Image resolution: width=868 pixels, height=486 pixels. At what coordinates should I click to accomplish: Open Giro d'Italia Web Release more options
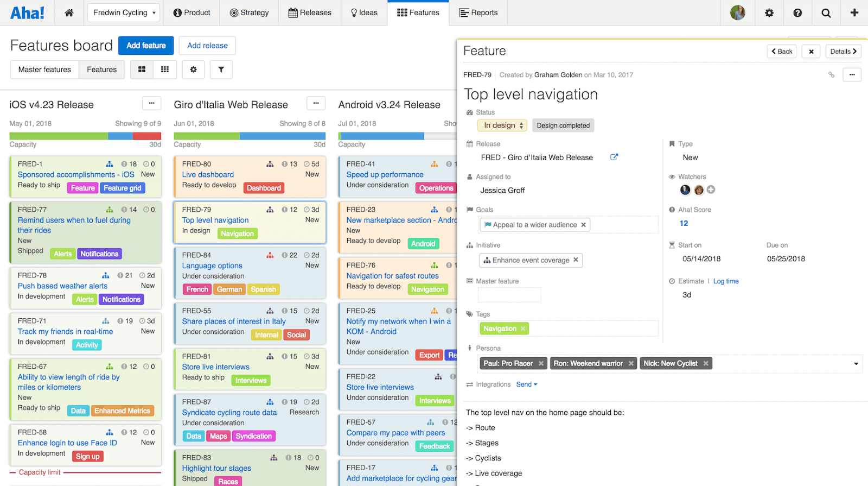click(x=316, y=103)
